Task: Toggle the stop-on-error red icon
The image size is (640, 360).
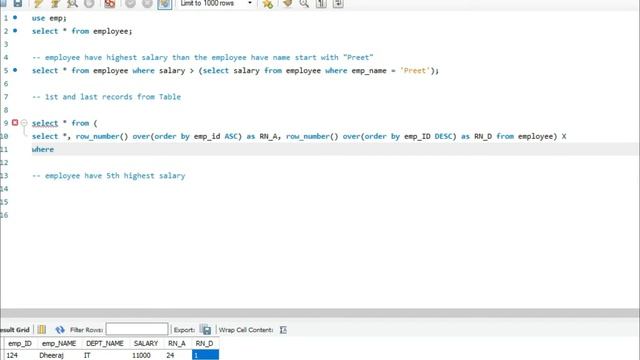Action: [x=109, y=4]
